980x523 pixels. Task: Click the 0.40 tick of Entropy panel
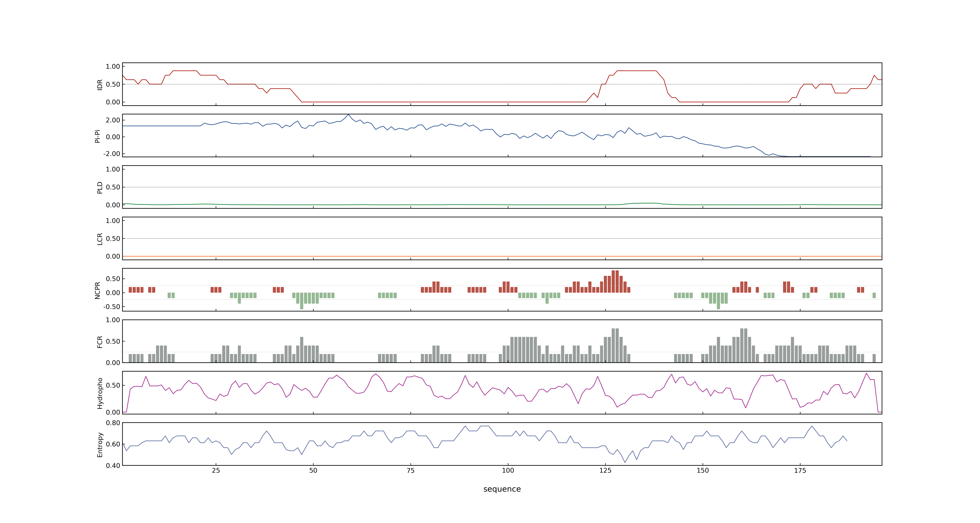[x=113, y=466]
